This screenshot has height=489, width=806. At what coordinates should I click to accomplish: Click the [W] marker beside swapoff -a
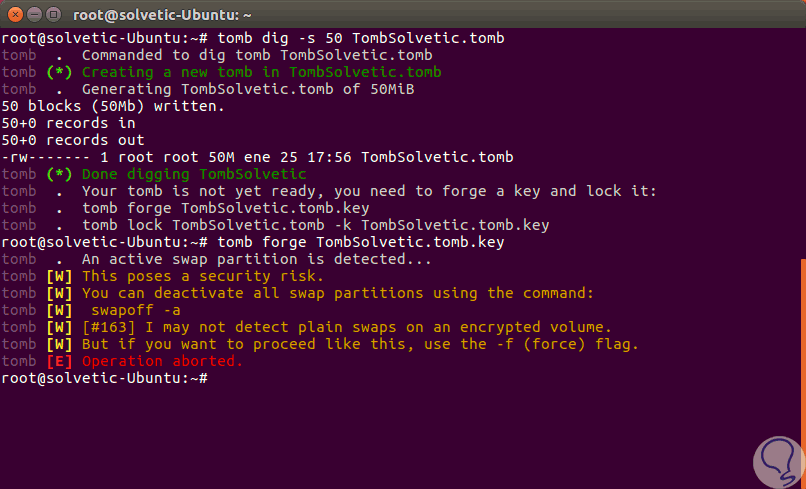[x=60, y=310]
